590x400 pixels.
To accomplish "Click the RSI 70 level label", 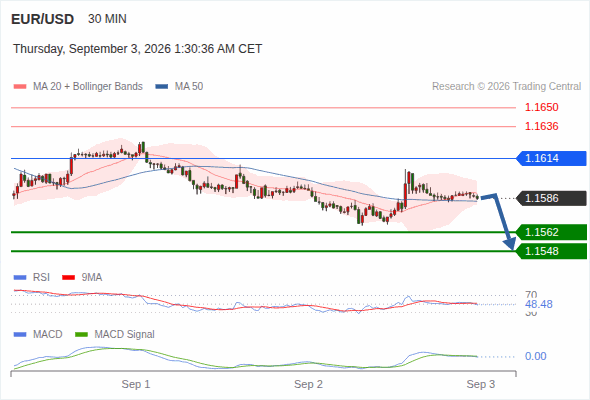I will (531, 295).
